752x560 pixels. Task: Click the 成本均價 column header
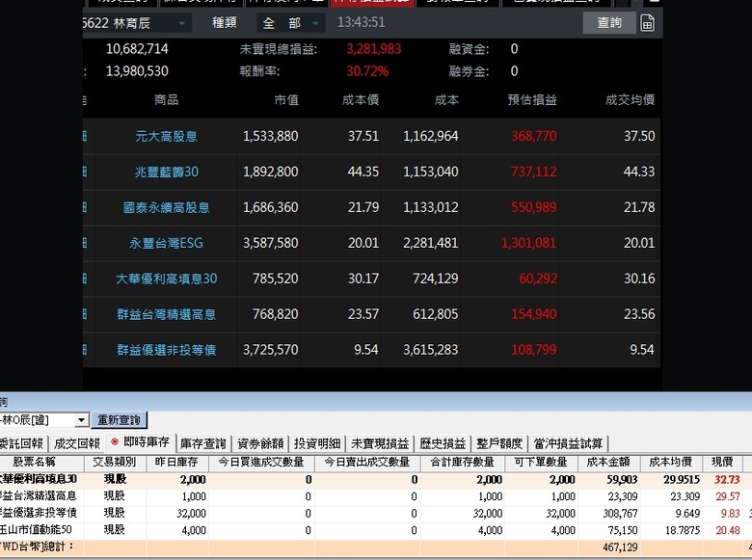tap(671, 463)
